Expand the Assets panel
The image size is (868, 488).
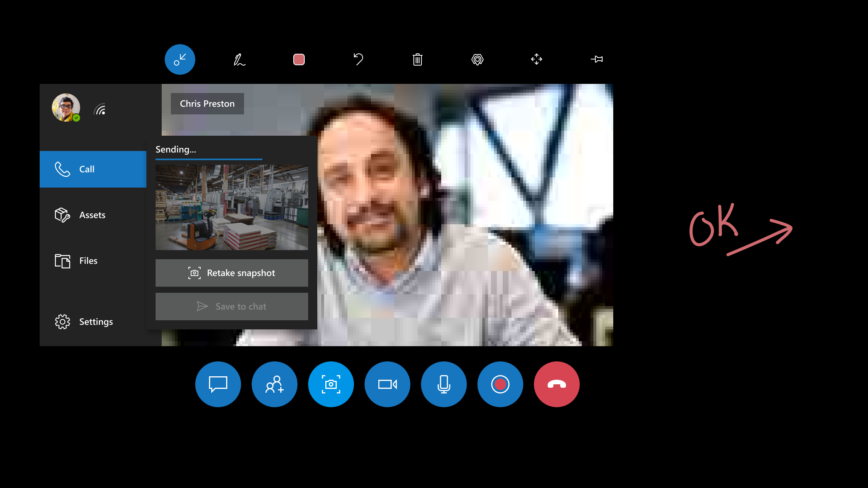click(92, 215)
